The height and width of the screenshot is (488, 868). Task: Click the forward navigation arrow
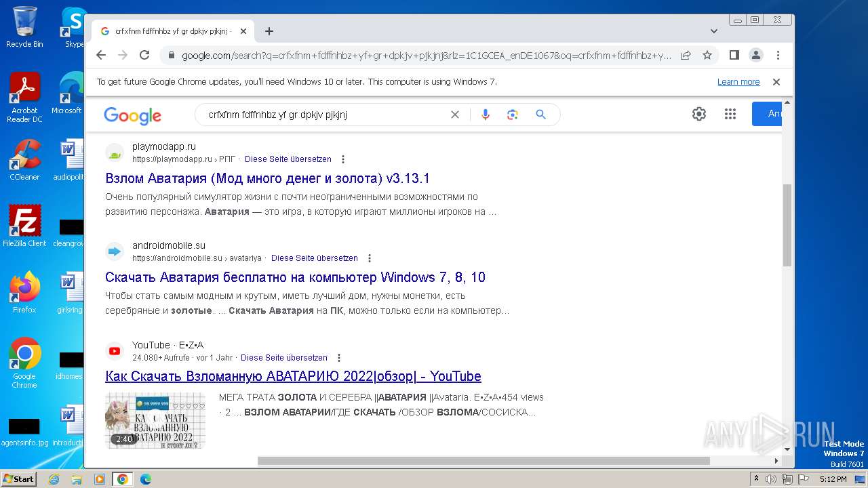(x=123, y=55)
